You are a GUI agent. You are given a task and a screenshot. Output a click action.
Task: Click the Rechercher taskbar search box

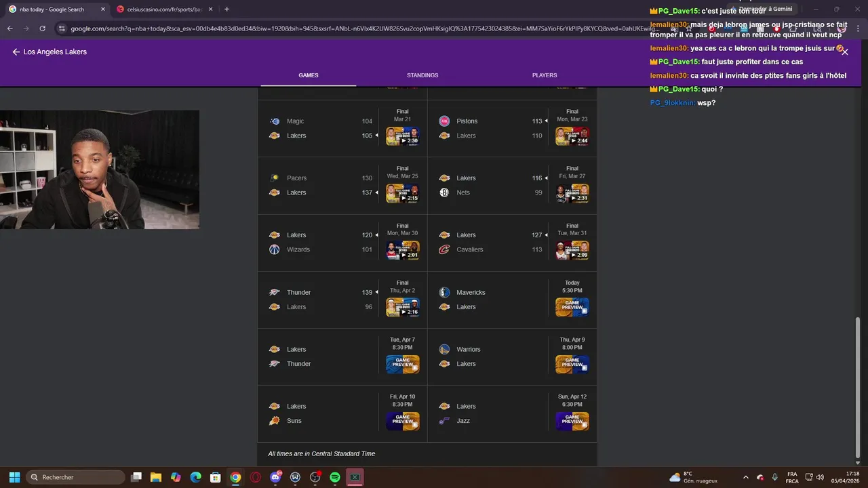75,477
